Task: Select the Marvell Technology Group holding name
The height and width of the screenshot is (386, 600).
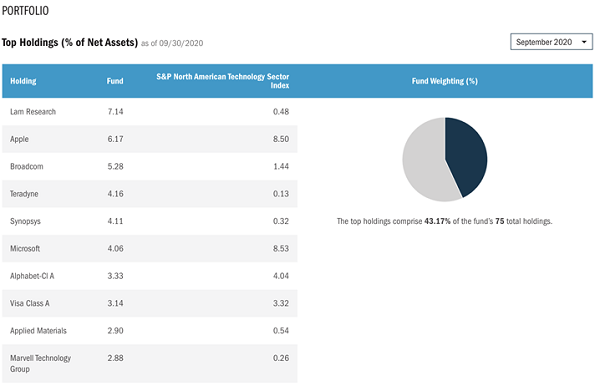Action: pos(41,363)
